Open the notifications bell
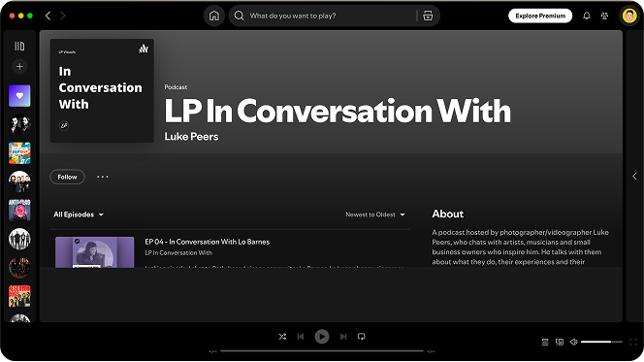Screen dimensions: 644x362 587,16
